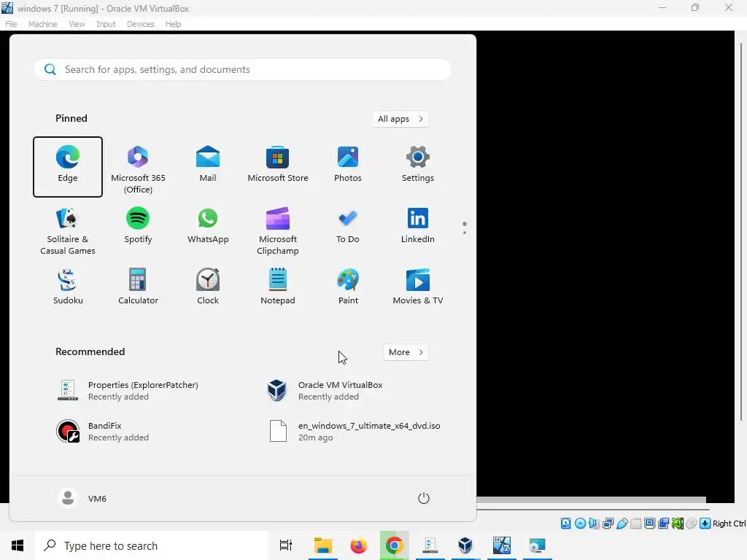
Task: Open BandiFix from Recommended
Action: click(x=103, y=432)
